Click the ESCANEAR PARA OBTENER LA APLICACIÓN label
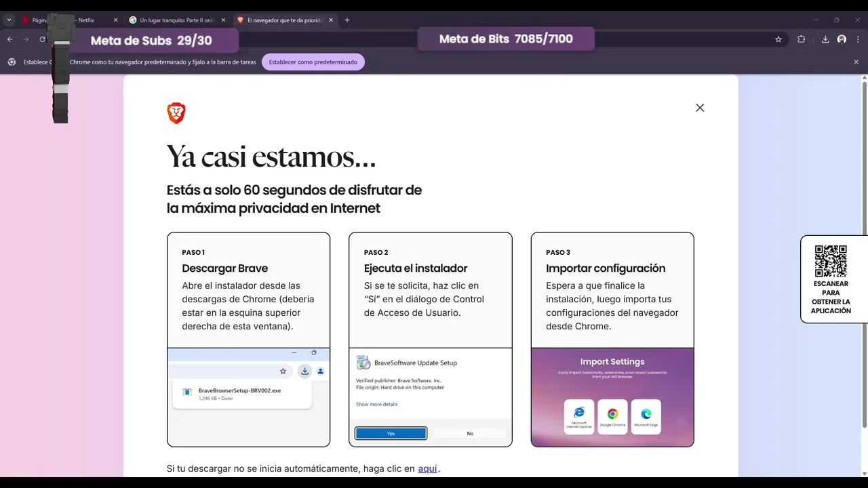Screen dimensions: 868x488 coord(831,298)
